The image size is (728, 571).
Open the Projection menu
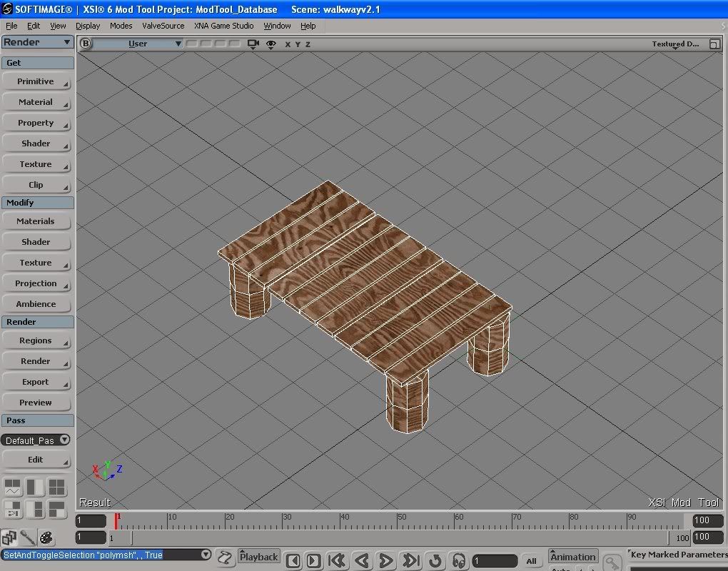click(36, 283)
